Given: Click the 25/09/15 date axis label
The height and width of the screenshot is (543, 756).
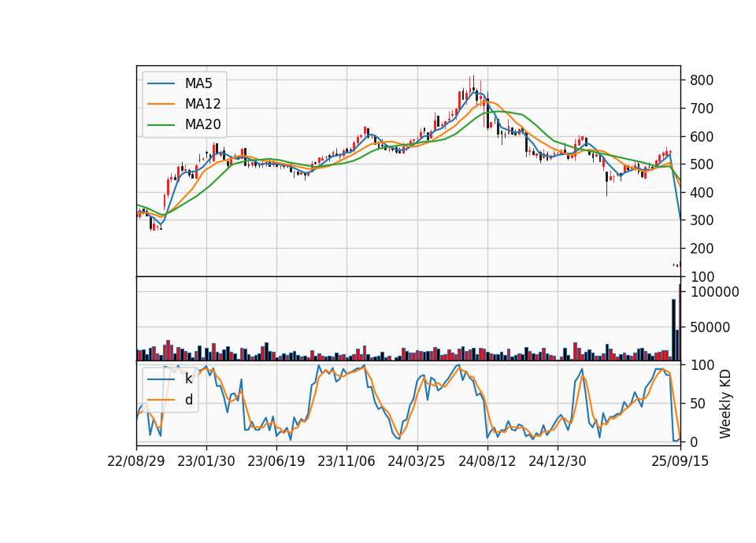Looking at the screenshot, I should [x=680, y=461].
